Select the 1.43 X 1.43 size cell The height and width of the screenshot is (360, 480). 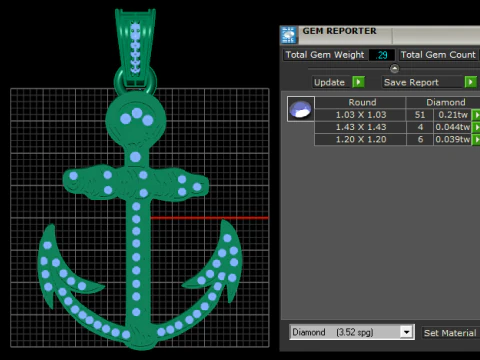tap(361, 127)
